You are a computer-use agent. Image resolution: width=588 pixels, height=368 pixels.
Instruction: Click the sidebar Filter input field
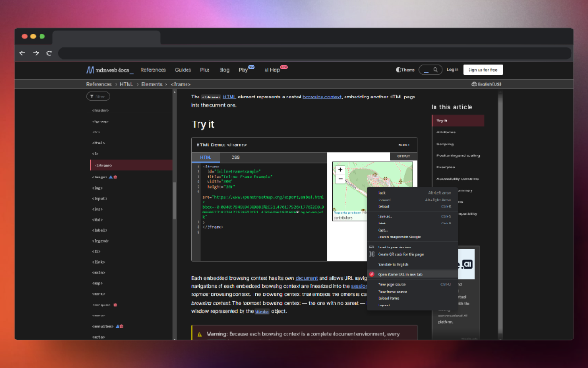point(98,96)
